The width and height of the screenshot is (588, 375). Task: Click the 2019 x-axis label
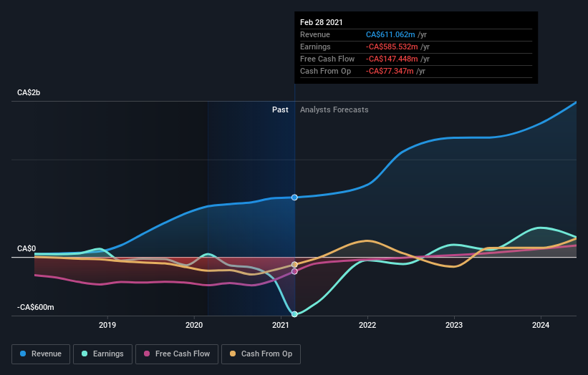click(x=107, y=325)
